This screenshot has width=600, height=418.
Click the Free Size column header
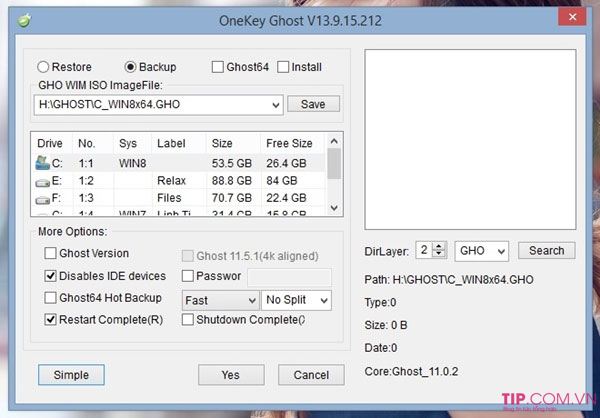click(x=289, y=144)
